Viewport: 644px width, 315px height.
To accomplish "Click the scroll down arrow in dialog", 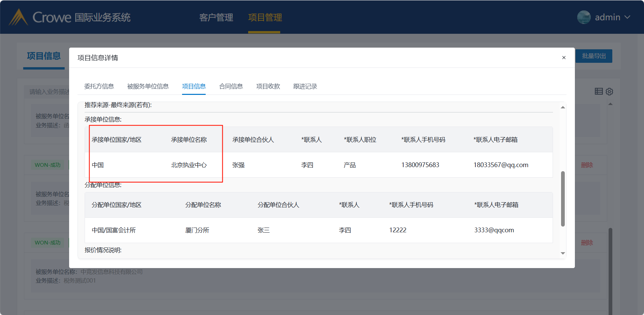I will coord(563,253).
